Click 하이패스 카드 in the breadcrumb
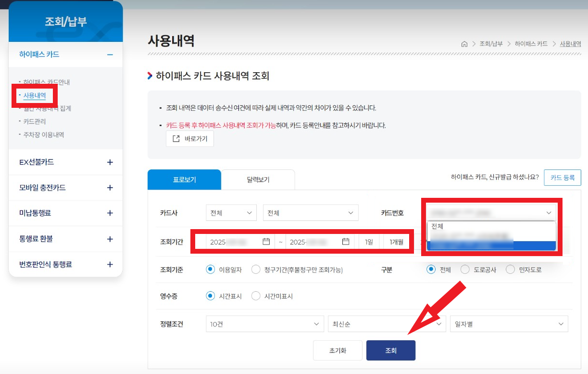Screen dimensions: 588x374 531,44
